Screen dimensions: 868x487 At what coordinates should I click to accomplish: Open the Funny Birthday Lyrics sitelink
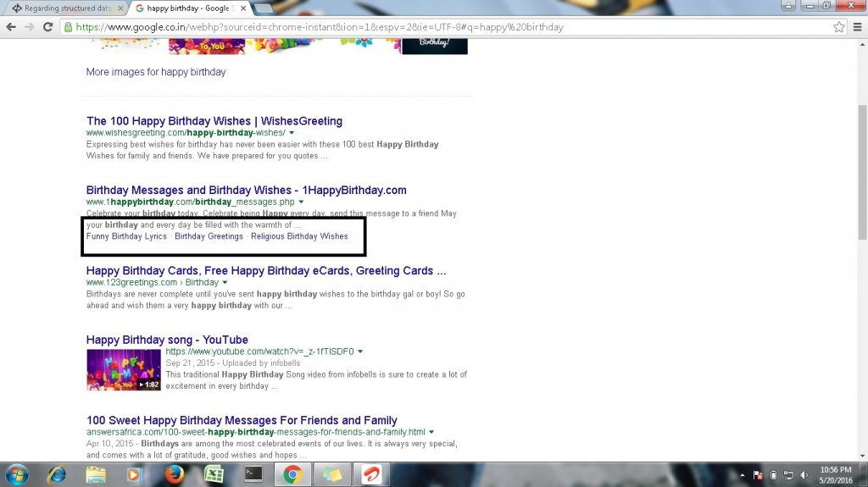(x=126, y=236)
